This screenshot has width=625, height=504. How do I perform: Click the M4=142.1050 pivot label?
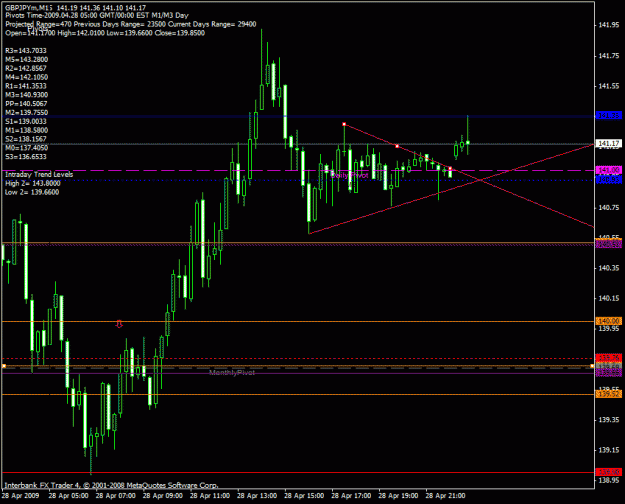click(x=27, y=77)
